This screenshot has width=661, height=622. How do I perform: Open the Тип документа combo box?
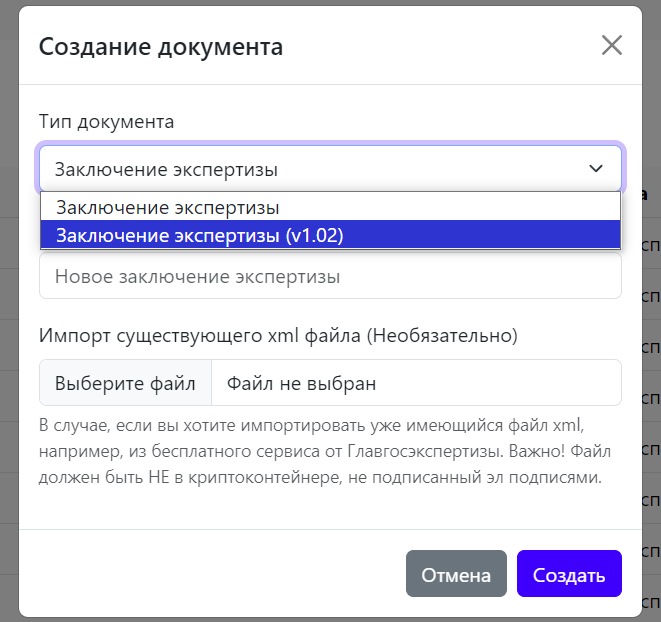(x=330, y=169)
